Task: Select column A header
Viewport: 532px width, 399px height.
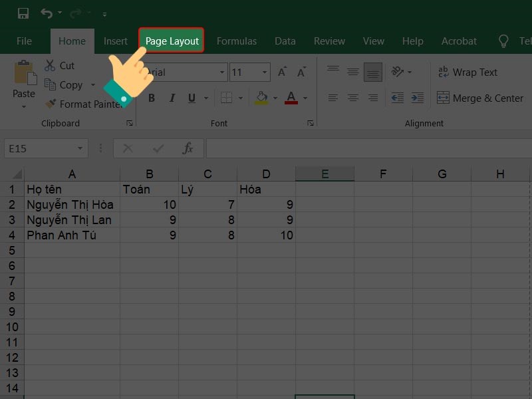Action: (x=72, y=174)
